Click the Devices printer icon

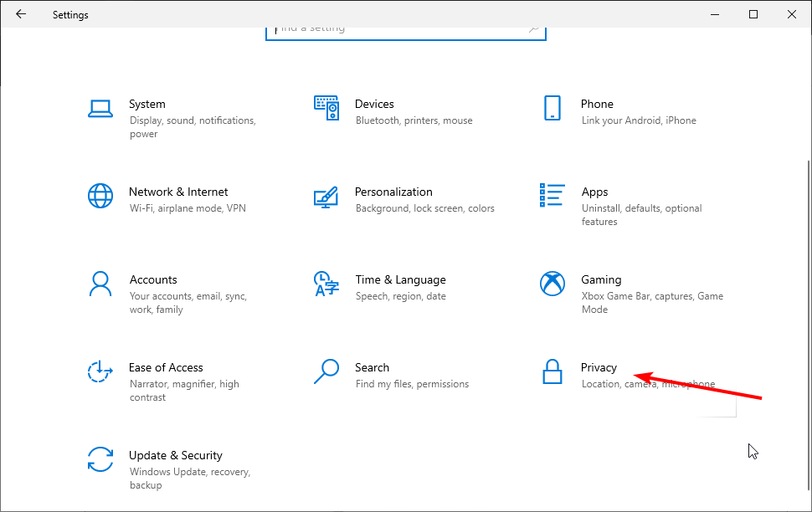point(326,109)
